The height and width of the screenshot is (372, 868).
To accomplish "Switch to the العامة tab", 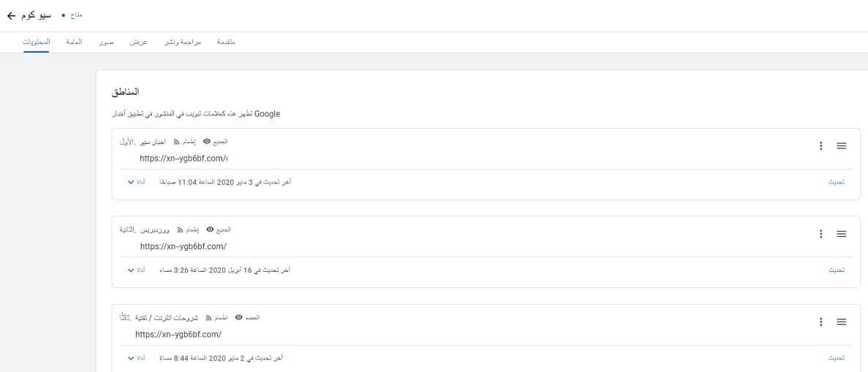I will [x=74, y=42].
